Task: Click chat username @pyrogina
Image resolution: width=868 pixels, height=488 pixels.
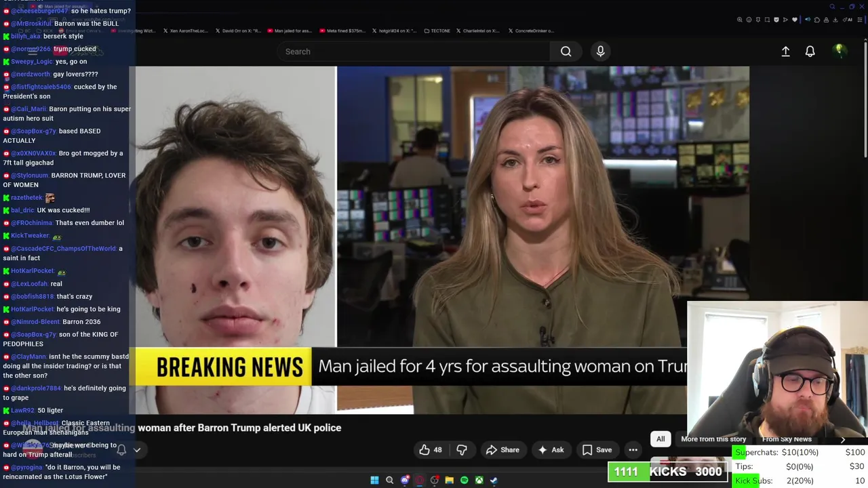Action: (x=26, y=468)
